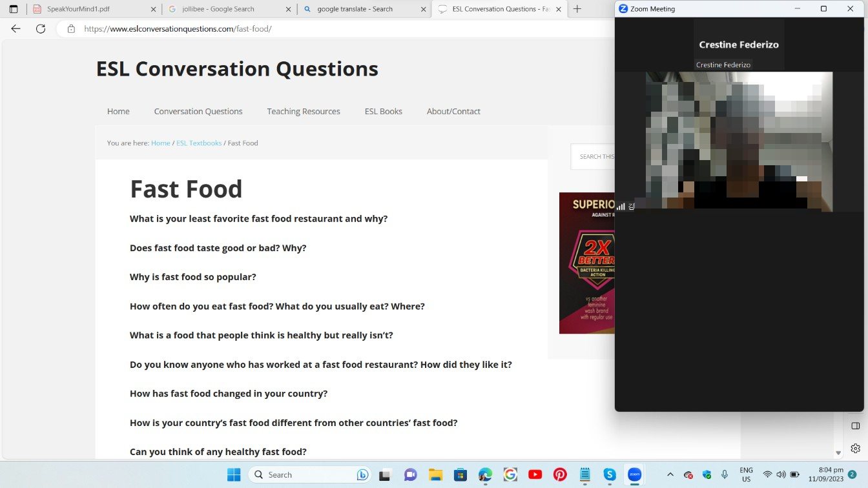Close the Zoom Meeting window
The width and height of the screenshot is (868, 488).
point(850,9)
